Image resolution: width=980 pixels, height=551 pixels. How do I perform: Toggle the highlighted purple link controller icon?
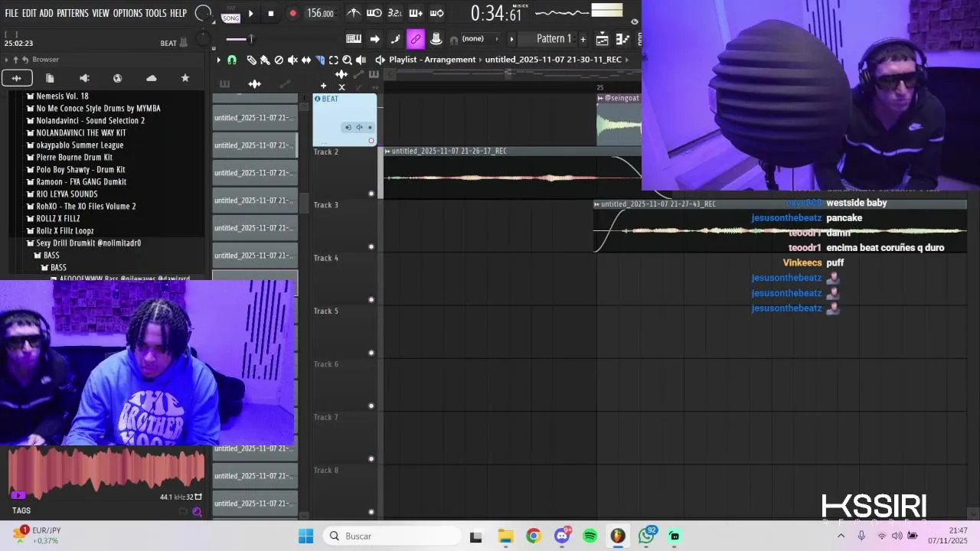point(416,39)
